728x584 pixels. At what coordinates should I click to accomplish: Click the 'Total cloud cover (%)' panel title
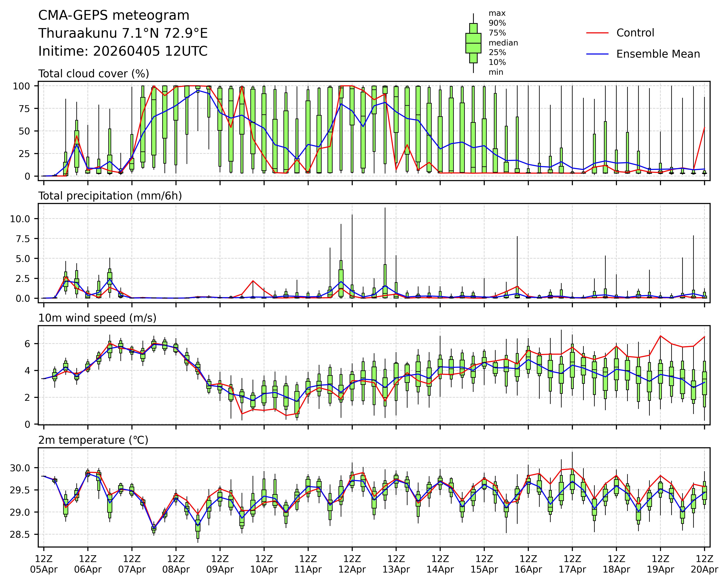pos(94,74)
